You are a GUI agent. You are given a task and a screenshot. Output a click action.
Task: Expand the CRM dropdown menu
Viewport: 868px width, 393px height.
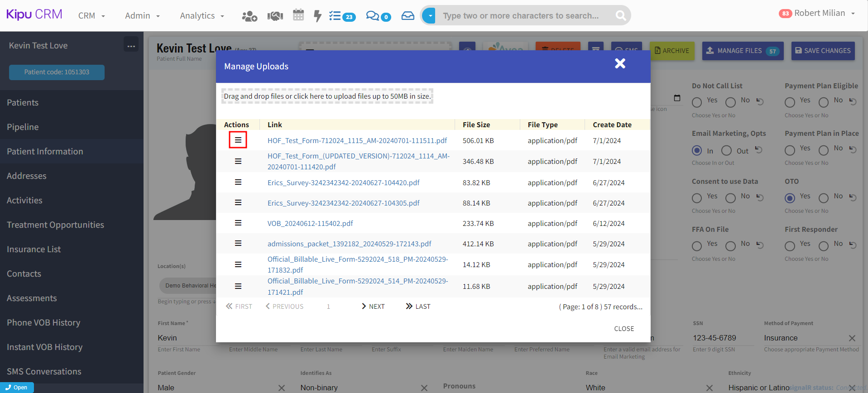pyautogui.click(x=91, y=16)
